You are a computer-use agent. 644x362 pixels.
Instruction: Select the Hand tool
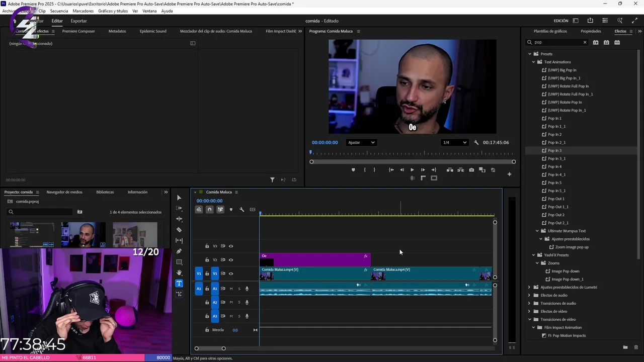point(179,273)
